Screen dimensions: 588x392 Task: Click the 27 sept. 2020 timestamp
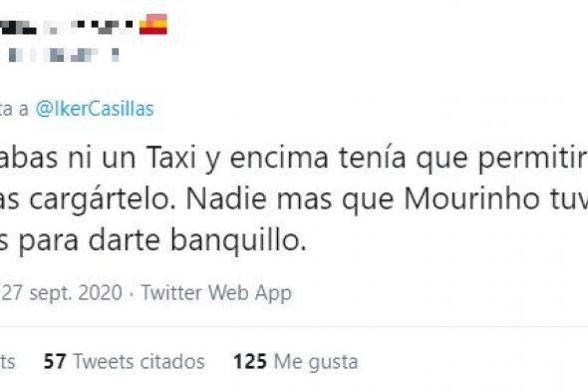click(62, 293)
